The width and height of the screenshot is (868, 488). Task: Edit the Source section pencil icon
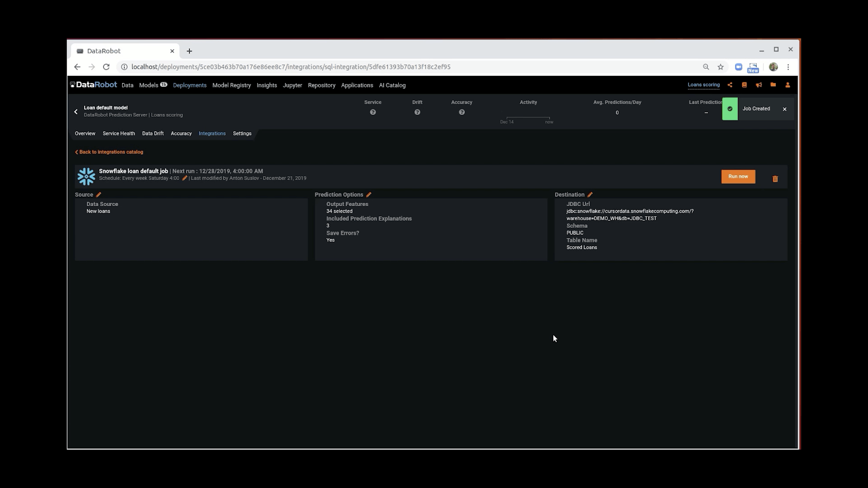(x=99, y=195)
